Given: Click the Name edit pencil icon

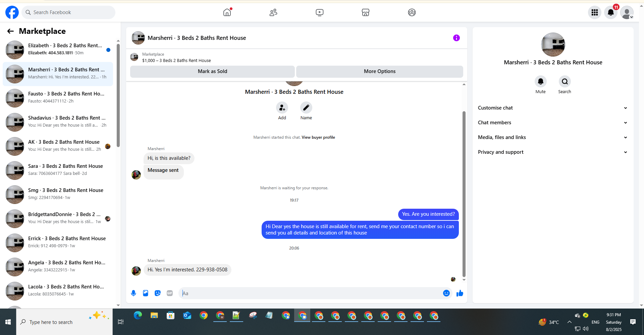Looking at the screenshot, I should [306, 108].
